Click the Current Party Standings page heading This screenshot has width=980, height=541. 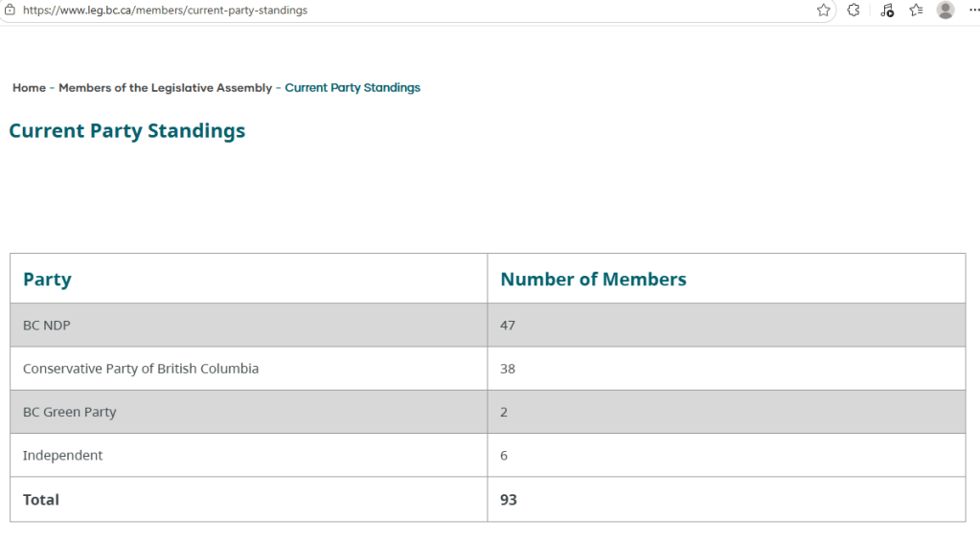tap(126, 131)
